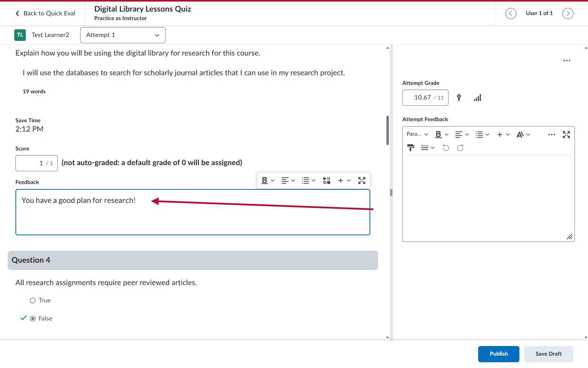The height and width of the screenshot is (368, 588).
Task: Click the TL learner avatar badge
Action: coord(20,35)
